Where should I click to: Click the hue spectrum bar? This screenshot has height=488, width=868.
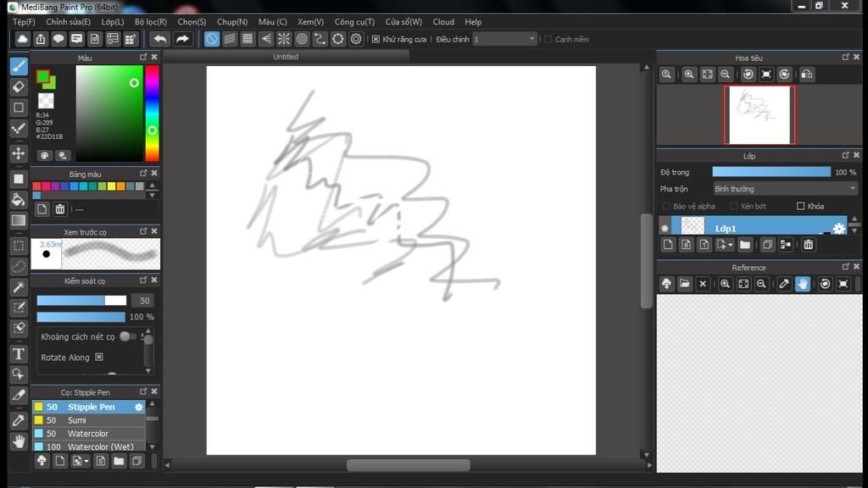[153, 114]
